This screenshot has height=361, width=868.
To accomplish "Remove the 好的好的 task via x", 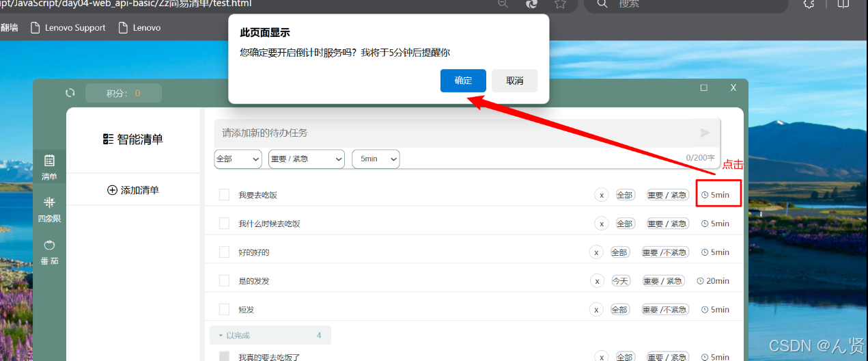I will [x=596, y=252].
